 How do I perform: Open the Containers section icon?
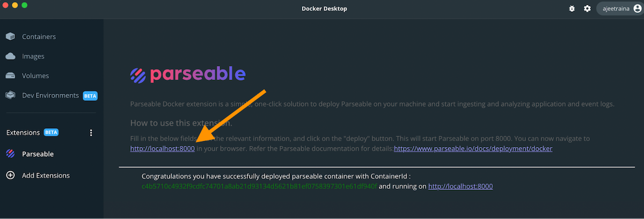(10, 36)
